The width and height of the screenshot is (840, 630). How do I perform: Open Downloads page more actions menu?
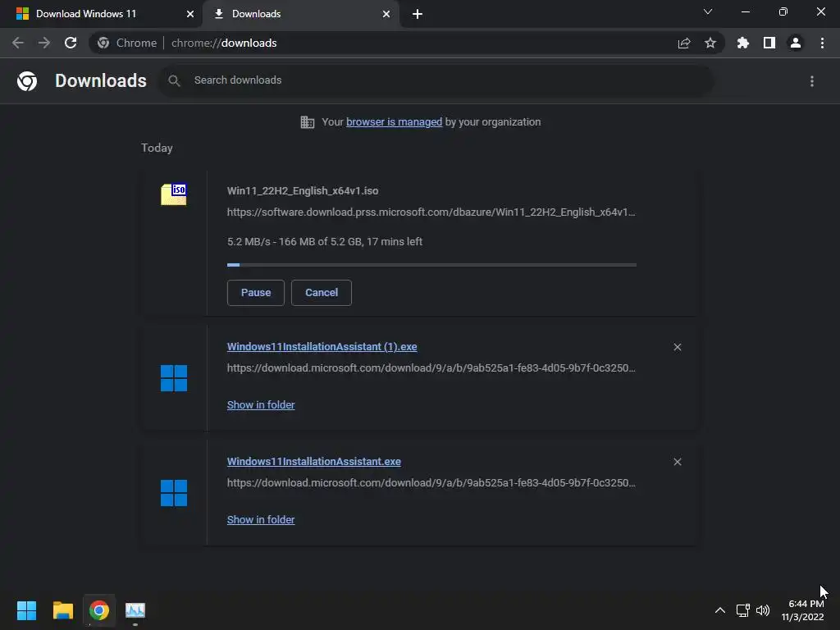812,81
